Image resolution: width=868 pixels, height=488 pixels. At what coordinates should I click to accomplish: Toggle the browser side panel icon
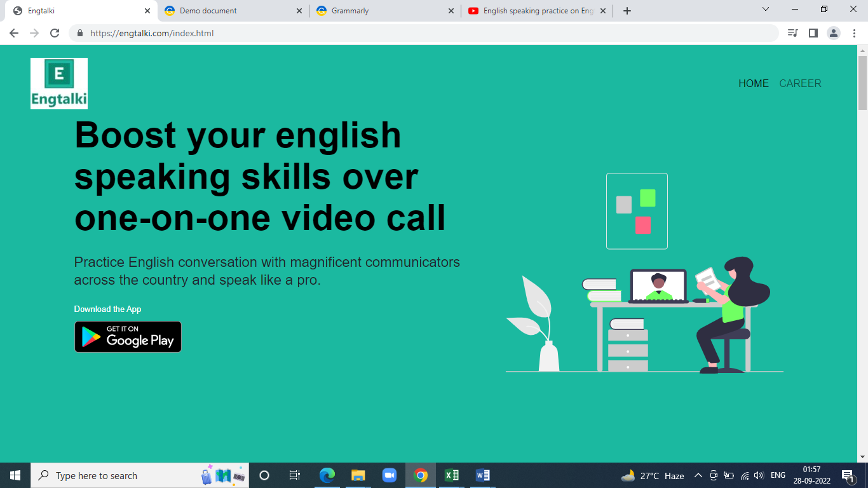coord(813,33)
